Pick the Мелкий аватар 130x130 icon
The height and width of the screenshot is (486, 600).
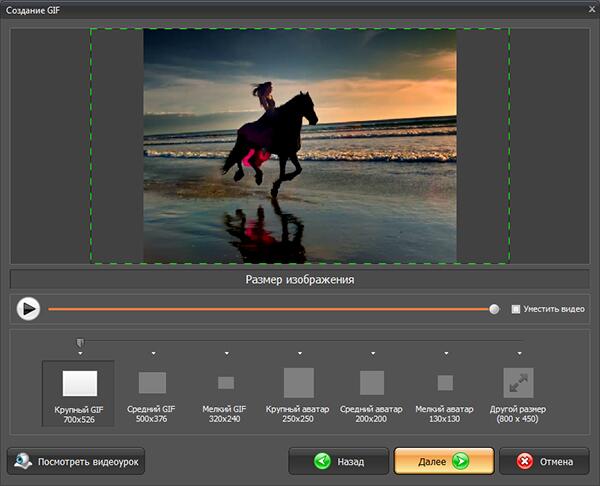tap(445, 383)
